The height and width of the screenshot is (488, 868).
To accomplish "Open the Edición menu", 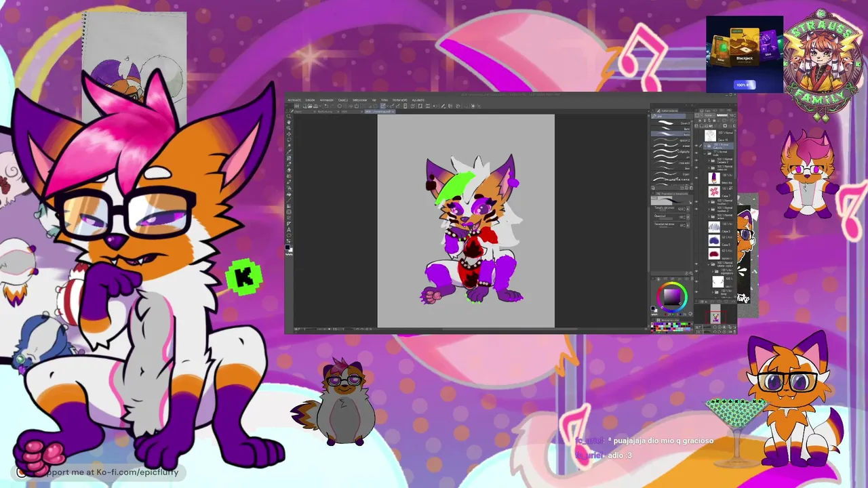I will pos(310,100).
